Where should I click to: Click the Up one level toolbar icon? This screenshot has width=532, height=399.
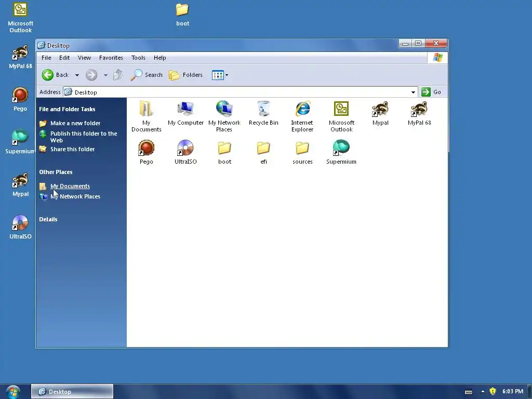tap(118, 75)
